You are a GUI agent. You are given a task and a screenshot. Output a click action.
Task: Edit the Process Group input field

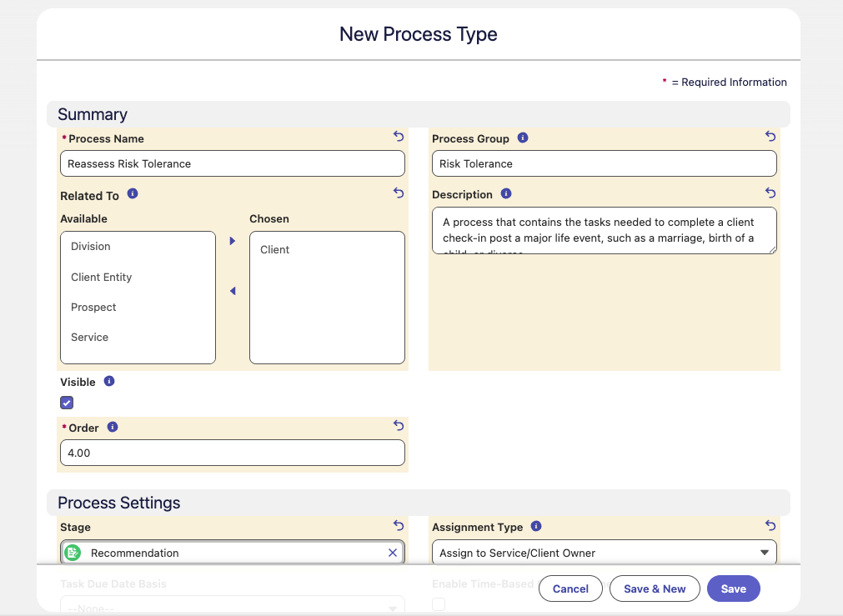[x=605, y=163]
